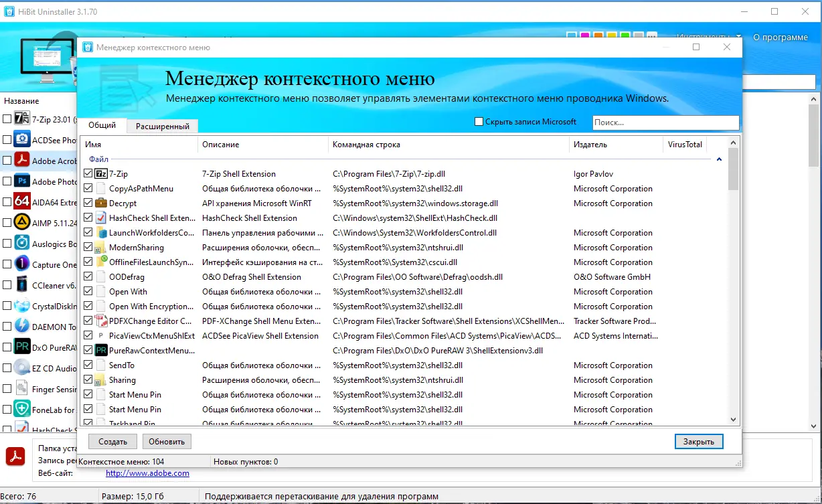Screen dimensions: 822x504
Task: Select 'O&O Software GmbH' publisher cell
Action: click(612, 277)
